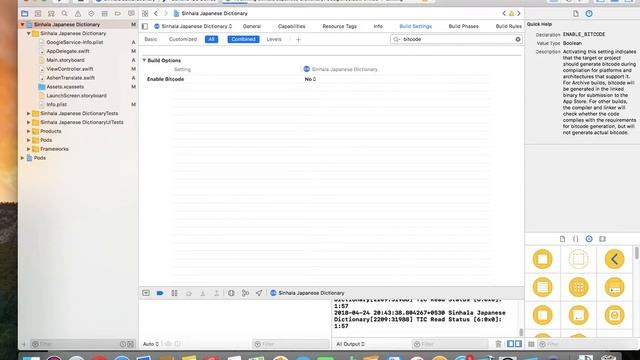Expand the Sinhala Japanese DictionaryUITests folder

click(x=29, y=122)
